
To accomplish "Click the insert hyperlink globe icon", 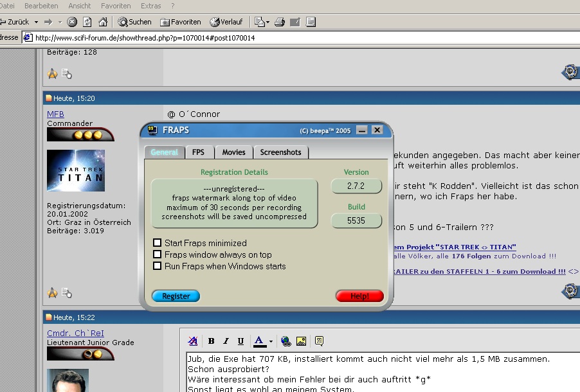I will (x=285, y=341).
